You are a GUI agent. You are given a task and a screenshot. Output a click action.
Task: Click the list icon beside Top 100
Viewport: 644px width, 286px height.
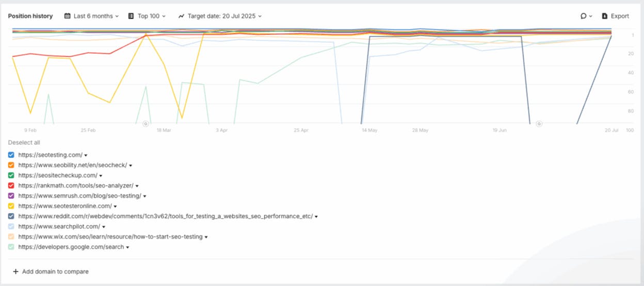(x=131, y=16)
